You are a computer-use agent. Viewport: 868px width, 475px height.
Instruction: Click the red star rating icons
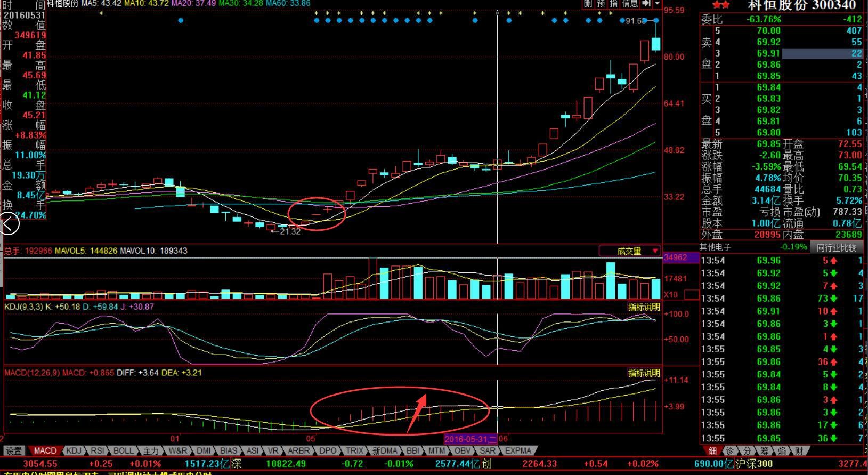[x=721, y=5]
